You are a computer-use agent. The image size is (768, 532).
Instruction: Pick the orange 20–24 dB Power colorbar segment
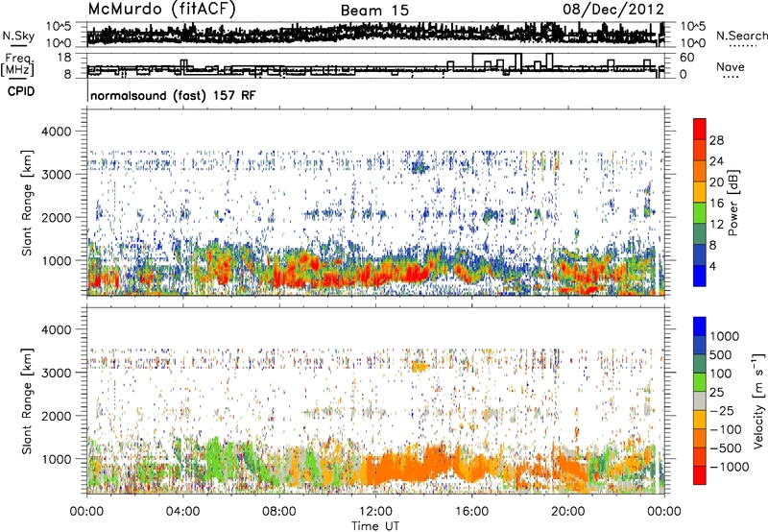pos(700,171)
